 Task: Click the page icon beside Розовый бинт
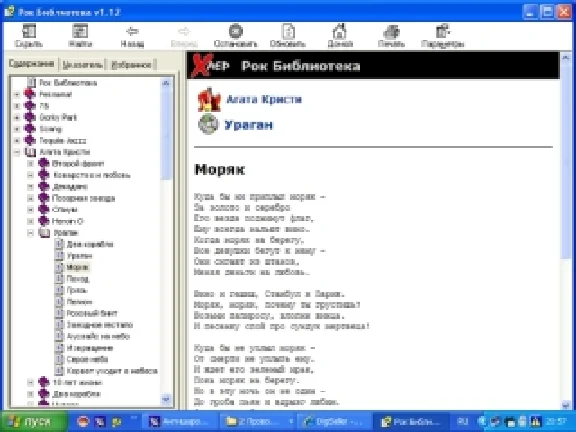(59, 313)
